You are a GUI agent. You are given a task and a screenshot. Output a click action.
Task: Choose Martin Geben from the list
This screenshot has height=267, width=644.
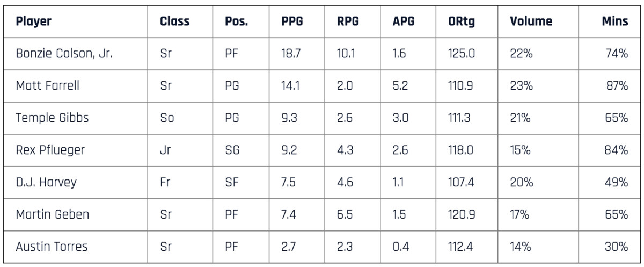(x=52, y=215)
